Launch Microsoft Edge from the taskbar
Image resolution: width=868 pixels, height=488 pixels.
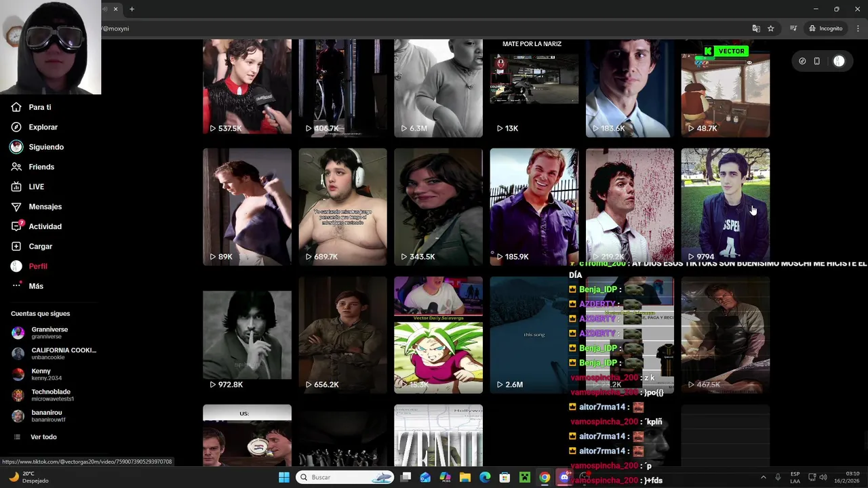point(485,477)
